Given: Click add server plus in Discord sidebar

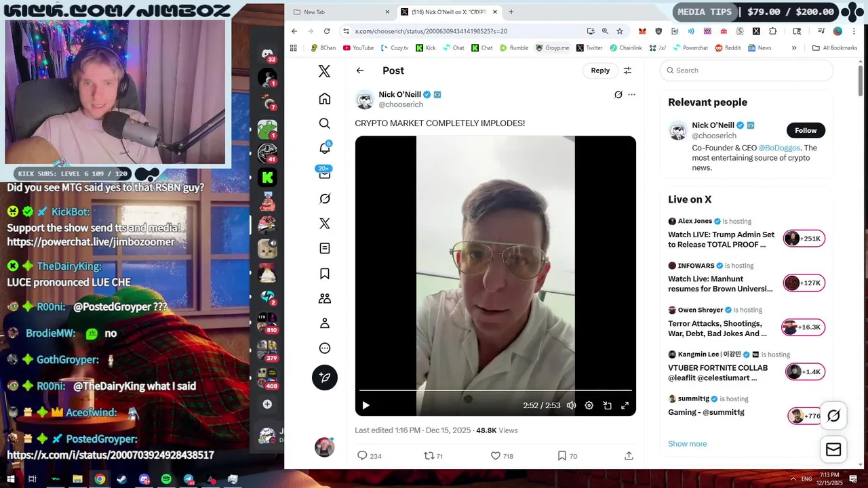Looking at the screenshot, I should [267, 404].
